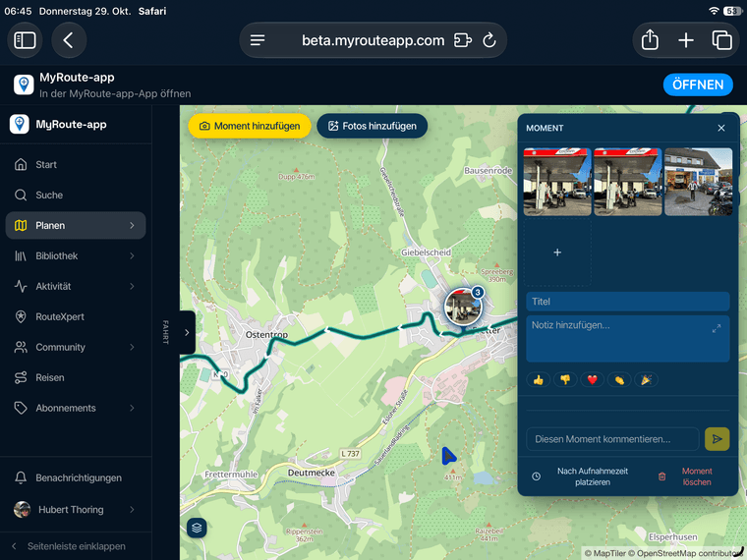Open Safari share sheet icon
Screen dimensions: 747x560
(x=650, y=40)
